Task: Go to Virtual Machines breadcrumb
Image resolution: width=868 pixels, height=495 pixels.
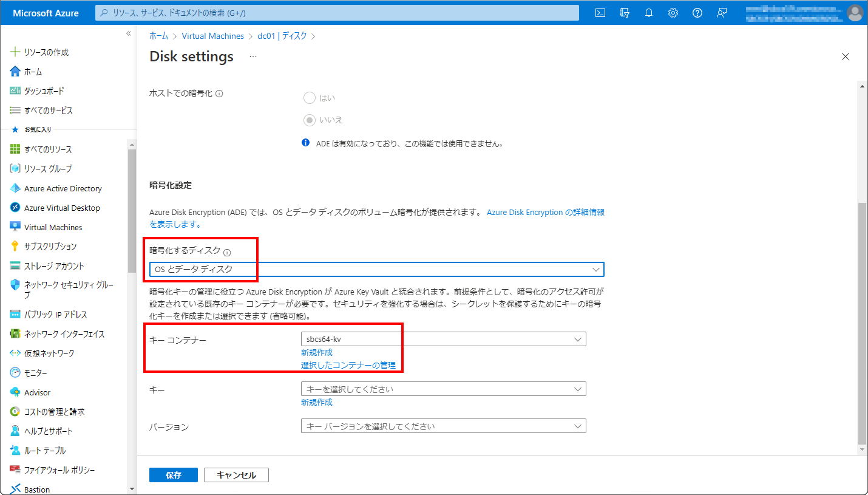Action: 213,36
